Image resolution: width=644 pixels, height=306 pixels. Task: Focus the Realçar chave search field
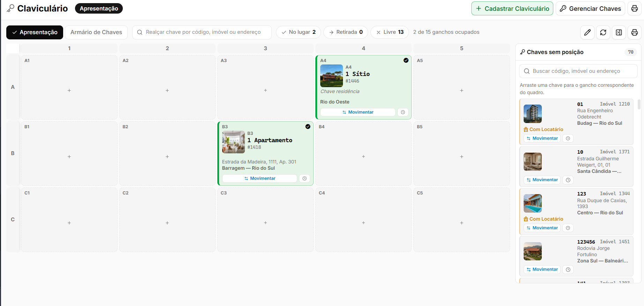point(202,32)
